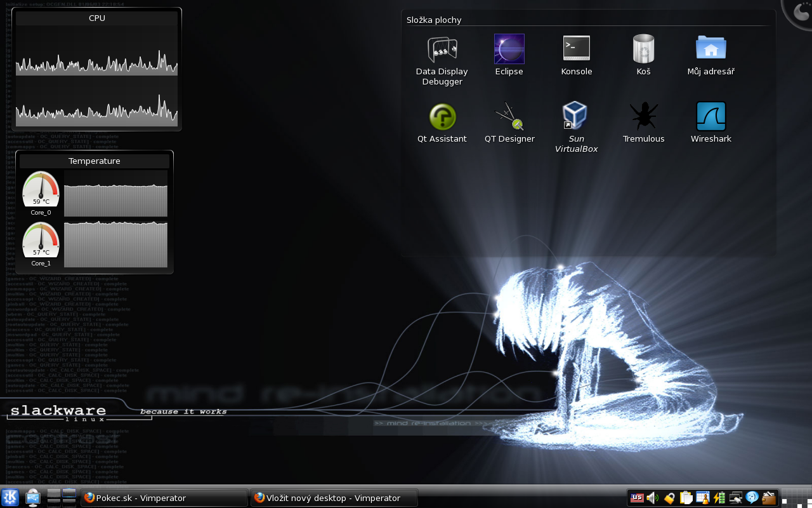Click the US keyboard layout flag
Image resolution: width=812 pixels, height=508 pixels.
[x=636, y=498]
